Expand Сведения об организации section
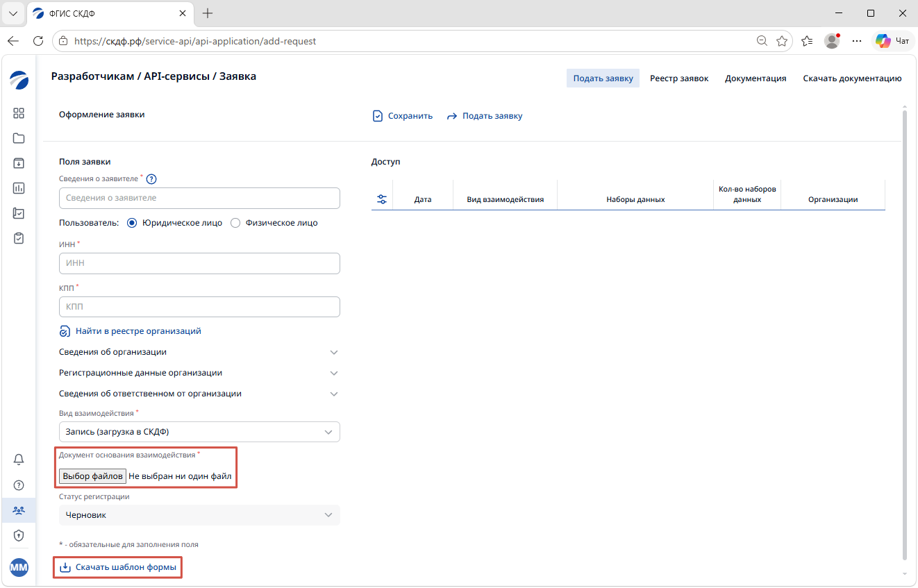 click(199, 352)
